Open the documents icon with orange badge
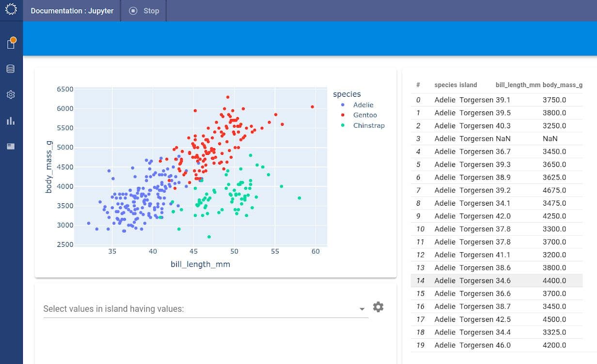597x364 pixels. click(x=11, y=44)
